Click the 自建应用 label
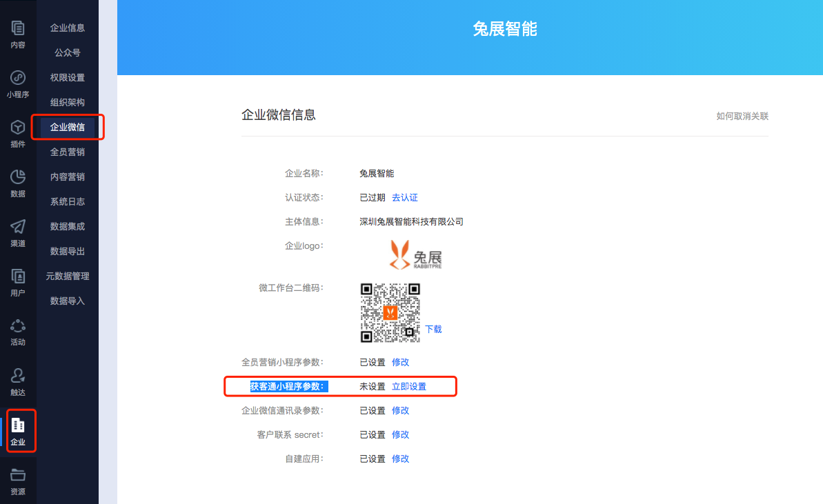The height and width of the screenshot is (504, 823). (304, 459)
